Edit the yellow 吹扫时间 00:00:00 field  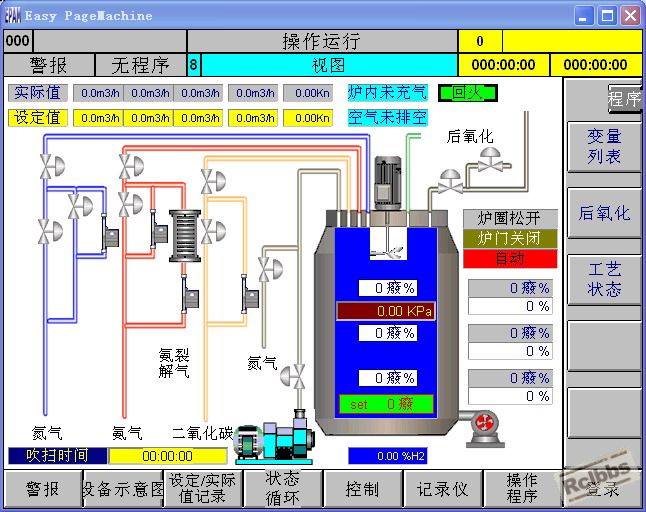click(x=168, y=456)
